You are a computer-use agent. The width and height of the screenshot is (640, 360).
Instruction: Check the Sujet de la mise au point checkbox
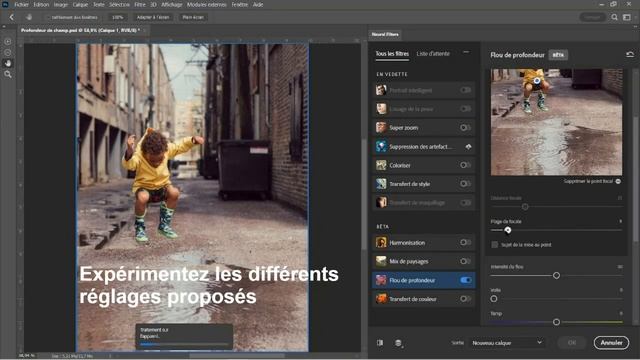pos(495,244)
